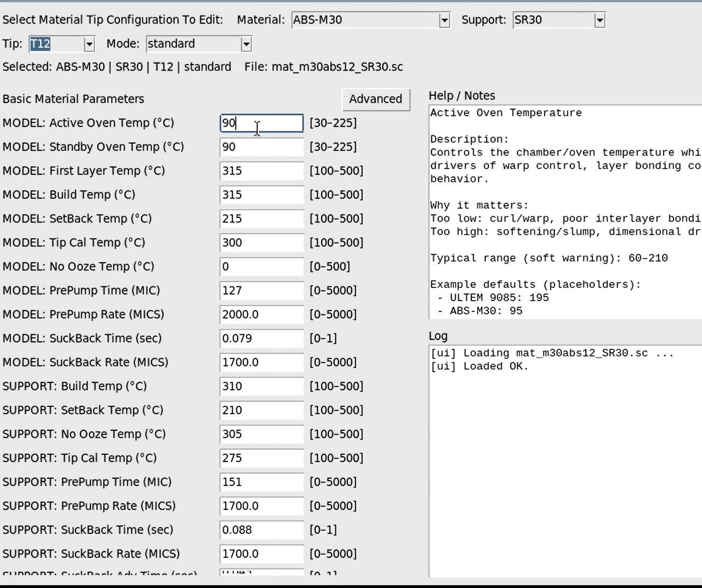The height and width of the screenshot is (588, 702).
Task: Click the MODEL No Ooze Temp field
Action: coord(261,267)
